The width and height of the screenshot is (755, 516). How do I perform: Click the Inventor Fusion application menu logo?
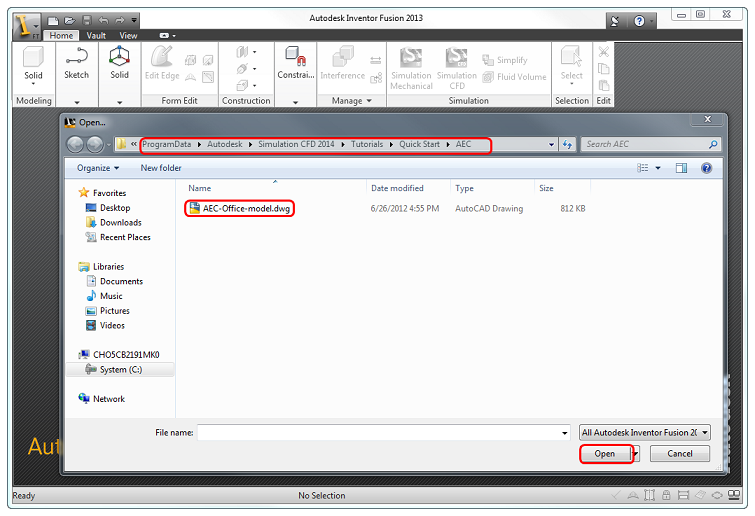(x=26, y=27)
